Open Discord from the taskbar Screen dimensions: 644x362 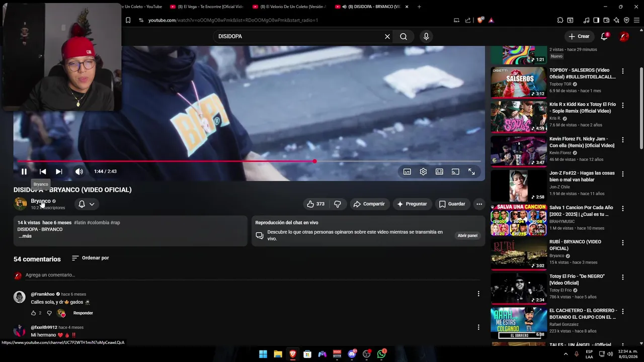352,354
